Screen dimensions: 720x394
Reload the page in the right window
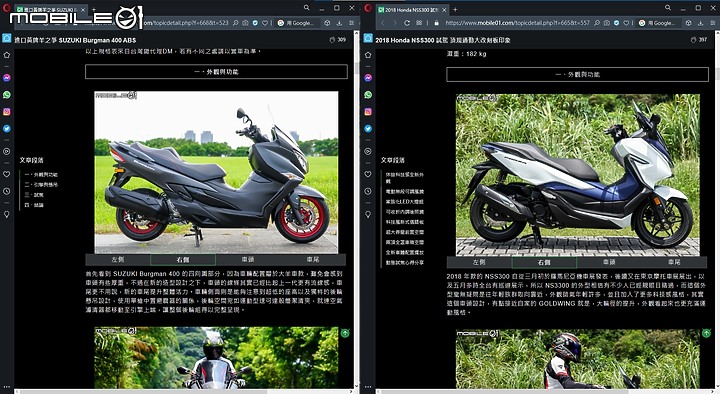tap(407, 23)
